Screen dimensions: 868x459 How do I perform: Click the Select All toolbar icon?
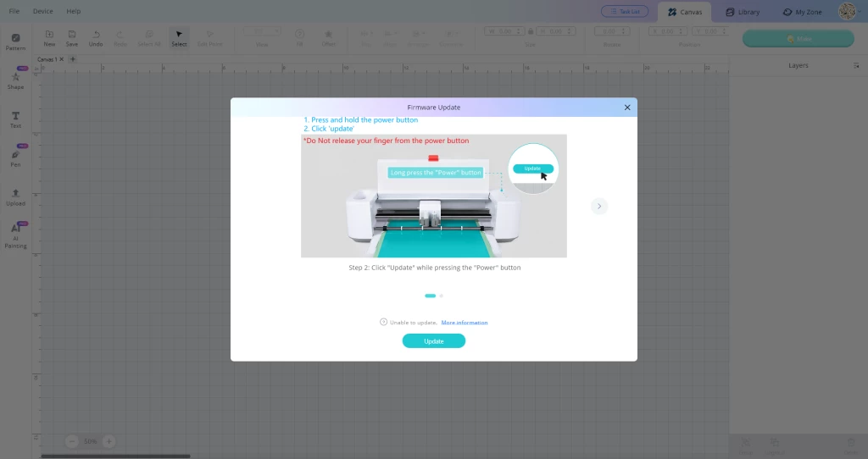pos(149,38)
